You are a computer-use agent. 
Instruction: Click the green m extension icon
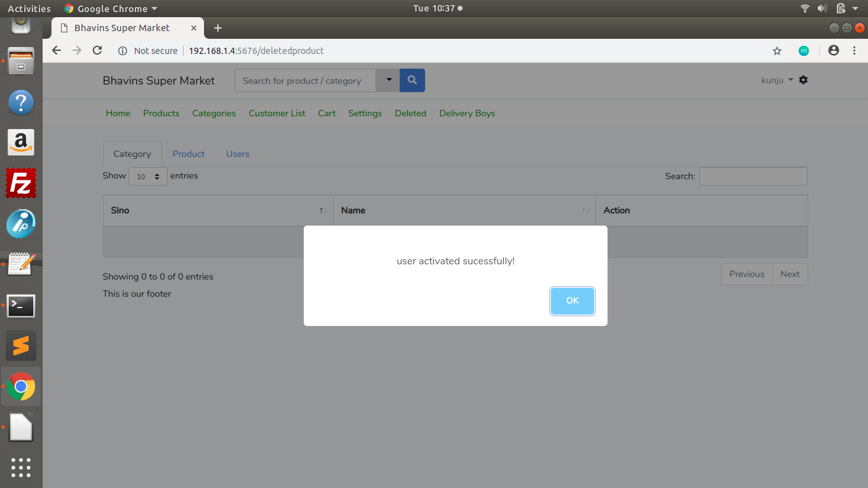point(804,51)
